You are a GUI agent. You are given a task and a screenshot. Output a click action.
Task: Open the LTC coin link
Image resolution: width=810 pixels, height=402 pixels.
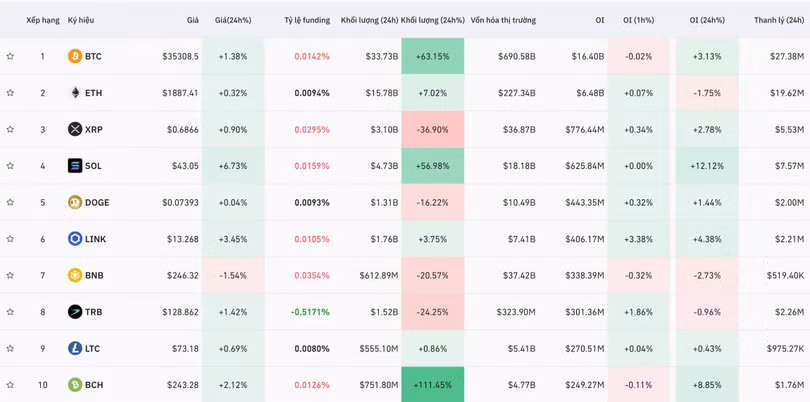[x=93, y=348]
